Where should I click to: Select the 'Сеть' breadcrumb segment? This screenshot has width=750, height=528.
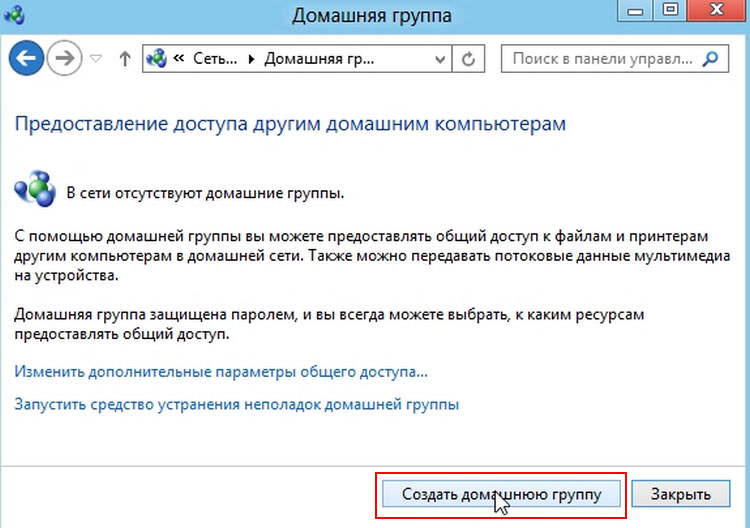pos(218,59)
